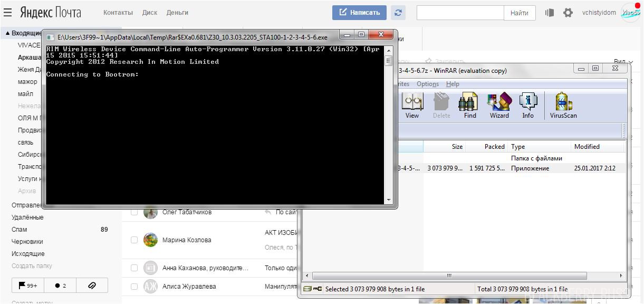Launch the WinRAR Wizard

coord(499,106)
